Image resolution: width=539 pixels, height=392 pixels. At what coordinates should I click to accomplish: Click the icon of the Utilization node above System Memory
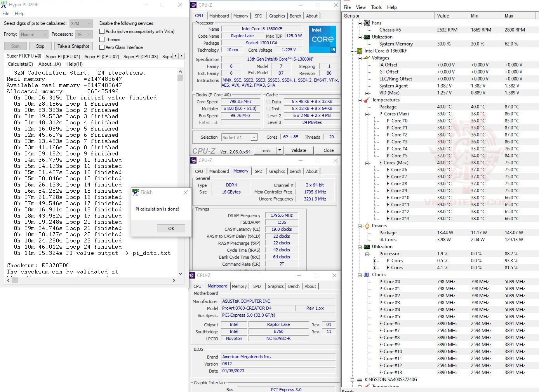(367, 37)
